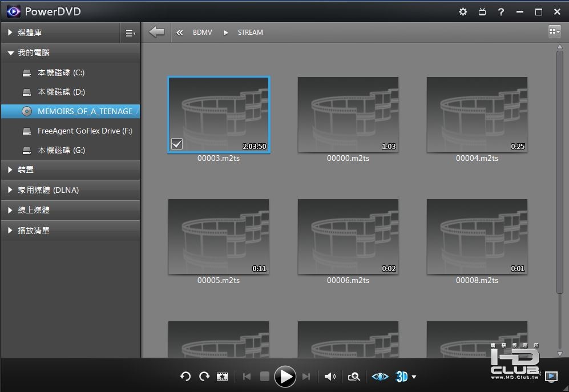Image resolution: width=569 pixels, height=392 pixels.
Task: Open the 3D options dropdown arrow
Action: (414, 377)
